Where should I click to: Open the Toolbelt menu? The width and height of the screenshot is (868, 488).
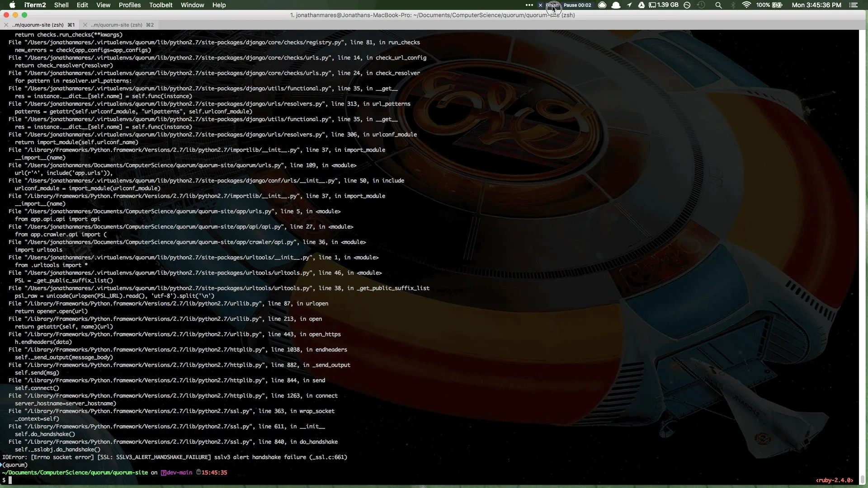160,5
